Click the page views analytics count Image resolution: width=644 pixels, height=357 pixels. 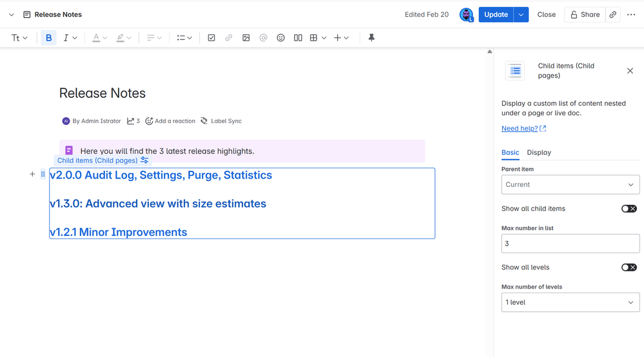pos(133,121)
